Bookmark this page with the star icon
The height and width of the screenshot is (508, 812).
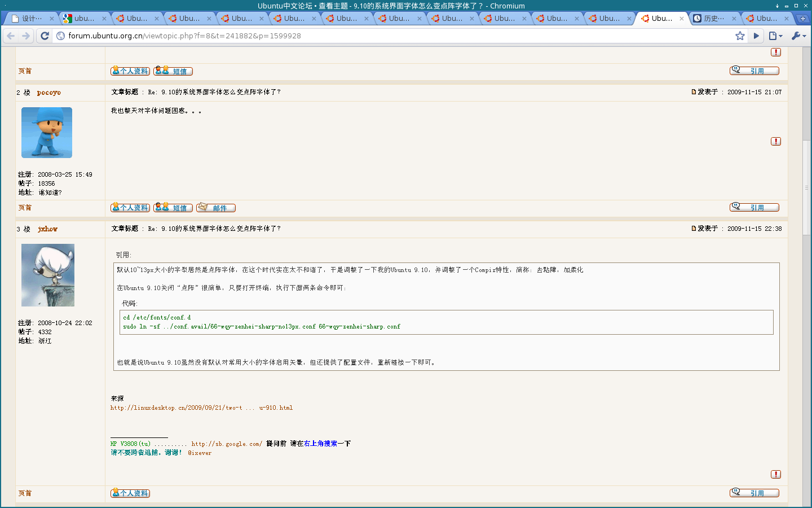click(x=740, y=36)
